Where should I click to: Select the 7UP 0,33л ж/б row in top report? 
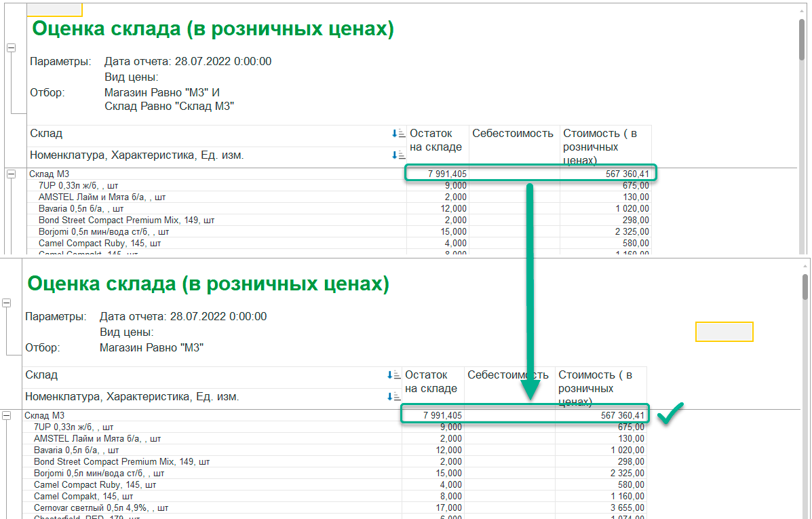(339, 185)
